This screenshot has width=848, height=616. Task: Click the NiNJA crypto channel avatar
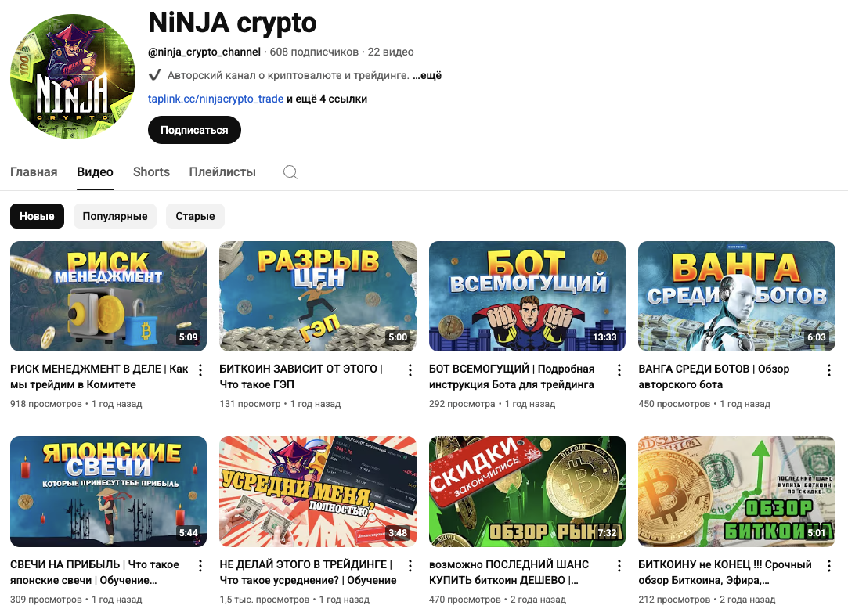[x=73, y=76]
